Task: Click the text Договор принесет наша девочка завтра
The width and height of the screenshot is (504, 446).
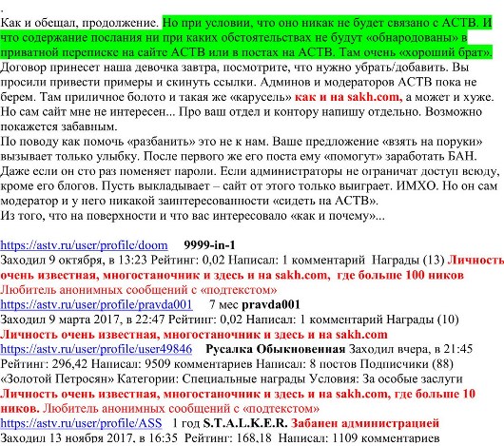Action: coord(109,68)
